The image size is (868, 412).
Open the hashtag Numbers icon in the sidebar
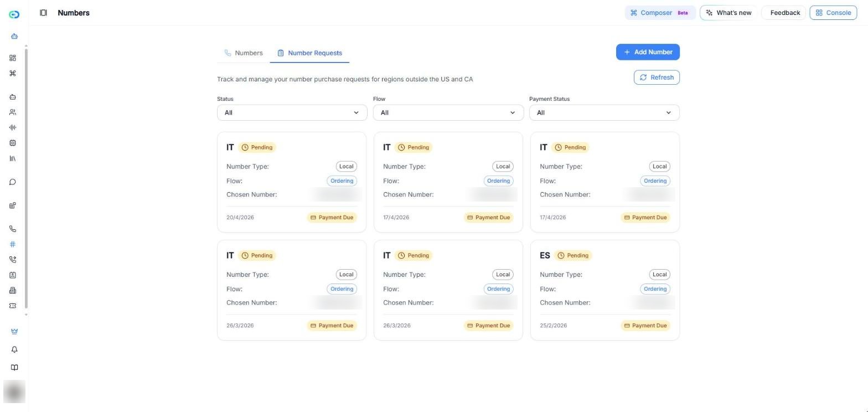tap(13, 244)
